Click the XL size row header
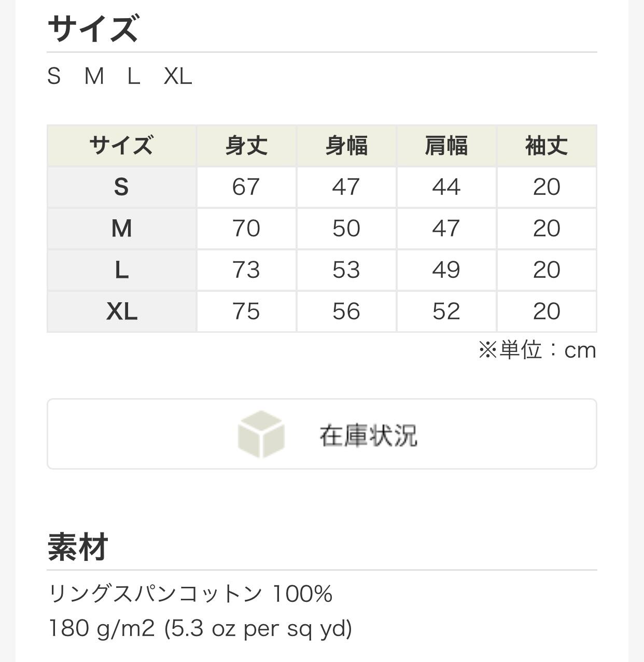The image size is (644, 662). pos(121,312)
